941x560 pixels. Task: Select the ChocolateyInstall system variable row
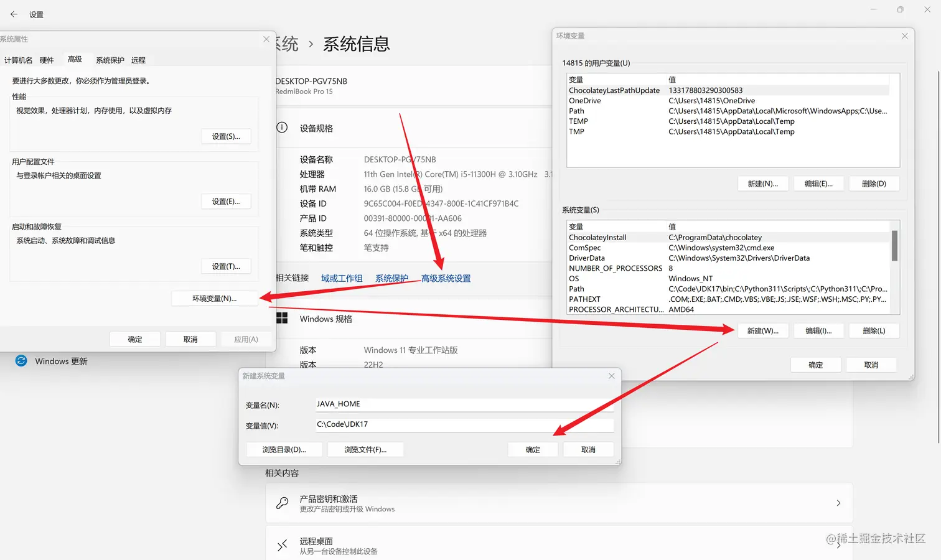click(x=728, y=237)
